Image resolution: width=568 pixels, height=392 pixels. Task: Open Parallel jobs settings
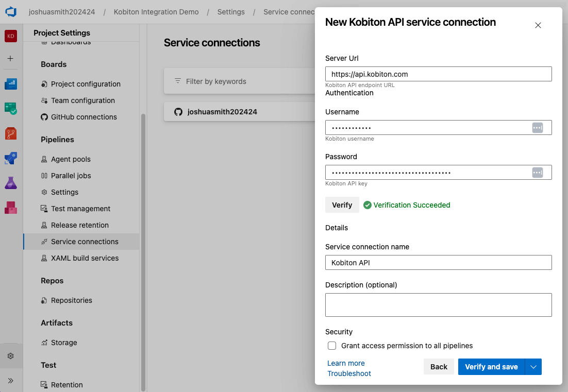pyautogui.click(x=81, y=176)
